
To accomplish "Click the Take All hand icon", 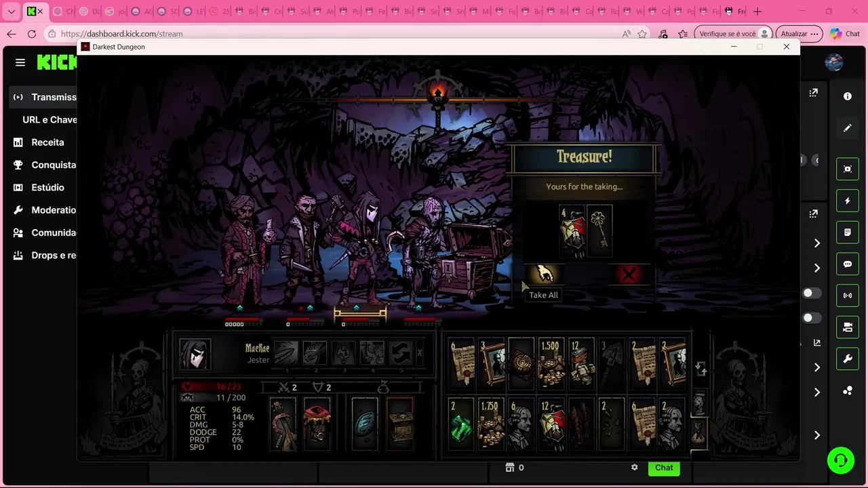I will tap(543, 274).
